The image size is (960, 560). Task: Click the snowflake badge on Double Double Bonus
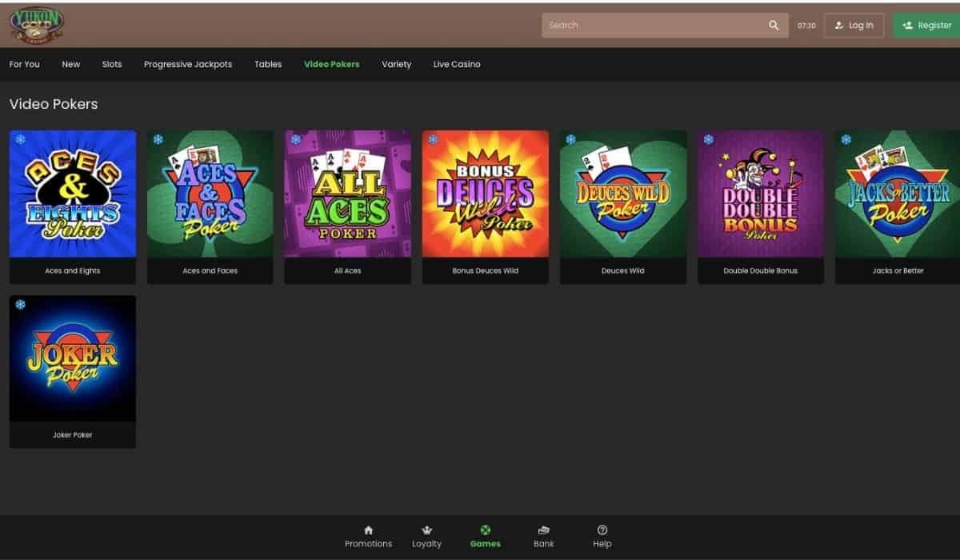click(x=709, y=140)
